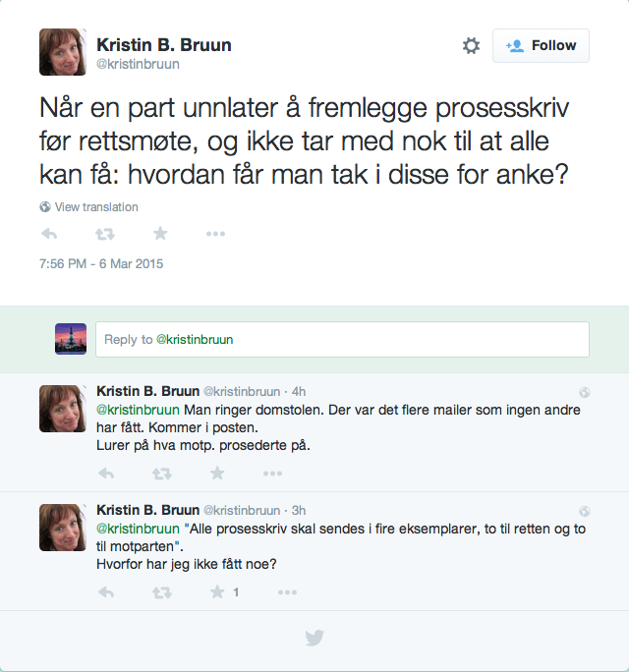Screen dimensions: 629x672
Task: Click the globe icon on 4h reply
Action: (585, 392)
